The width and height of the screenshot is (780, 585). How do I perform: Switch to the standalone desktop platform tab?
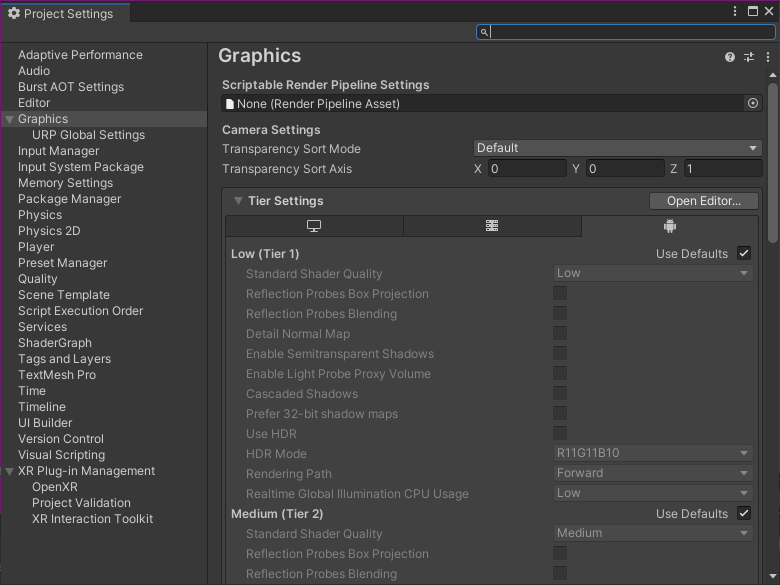click(314, 226)
